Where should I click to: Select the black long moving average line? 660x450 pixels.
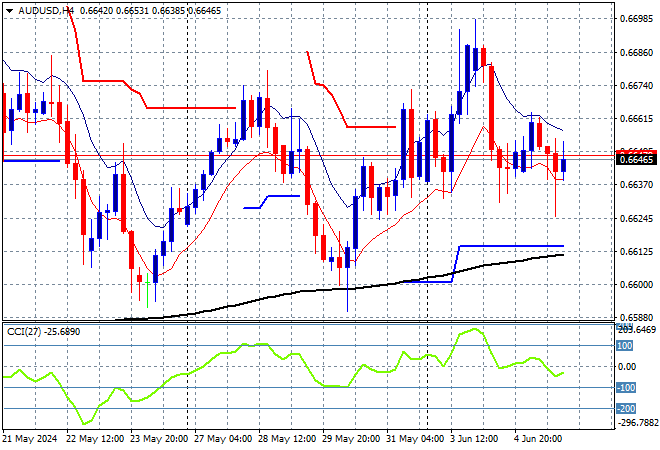(x=337, y=289)
